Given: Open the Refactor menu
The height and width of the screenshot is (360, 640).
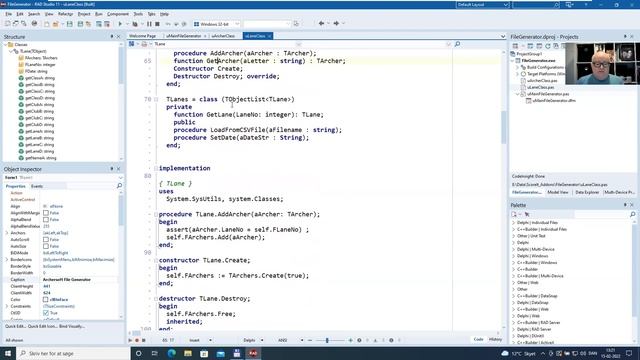Looking at the screenshot, I should point(65,14).
